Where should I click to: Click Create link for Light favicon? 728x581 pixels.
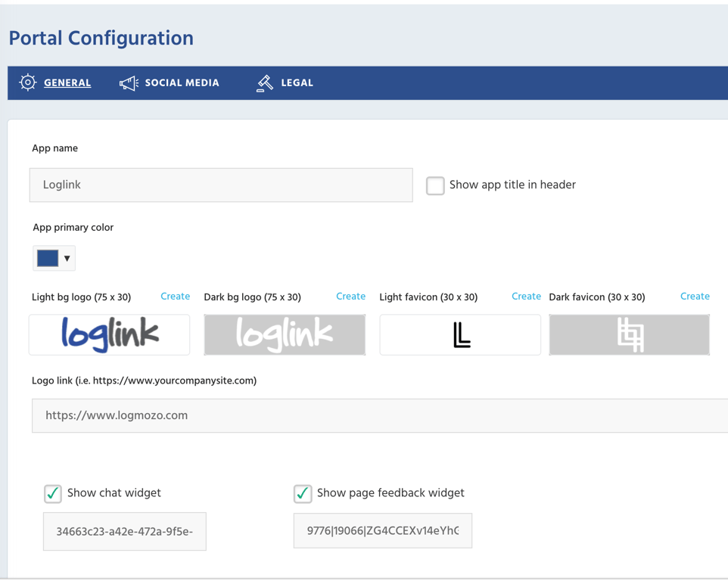tap(526, 297)
